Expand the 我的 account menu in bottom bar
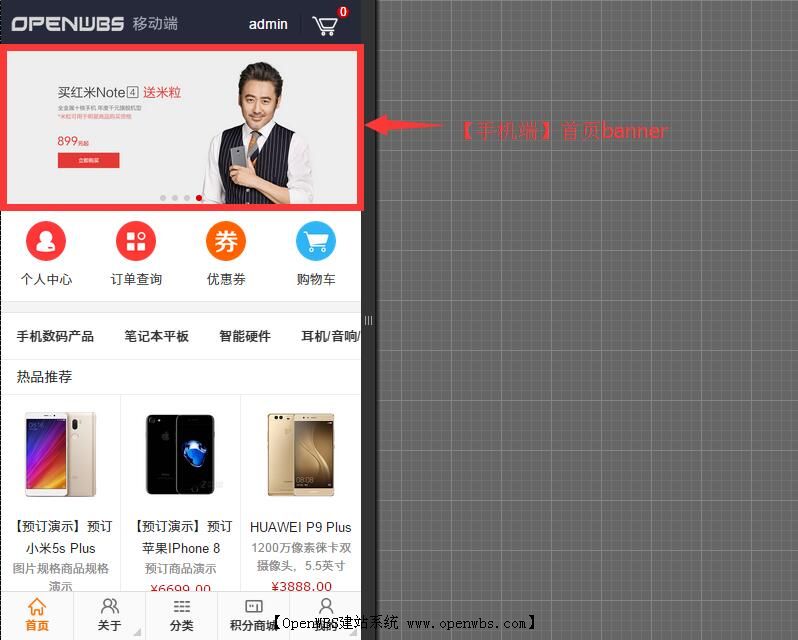The width and height of the screenshot is (798, 640). click(x=325, y=614)
